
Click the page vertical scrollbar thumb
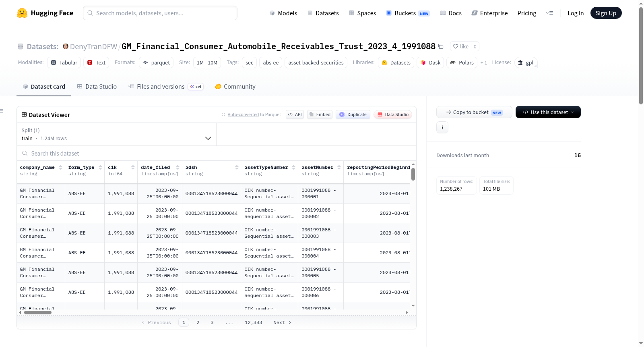(x=641, y=56)
